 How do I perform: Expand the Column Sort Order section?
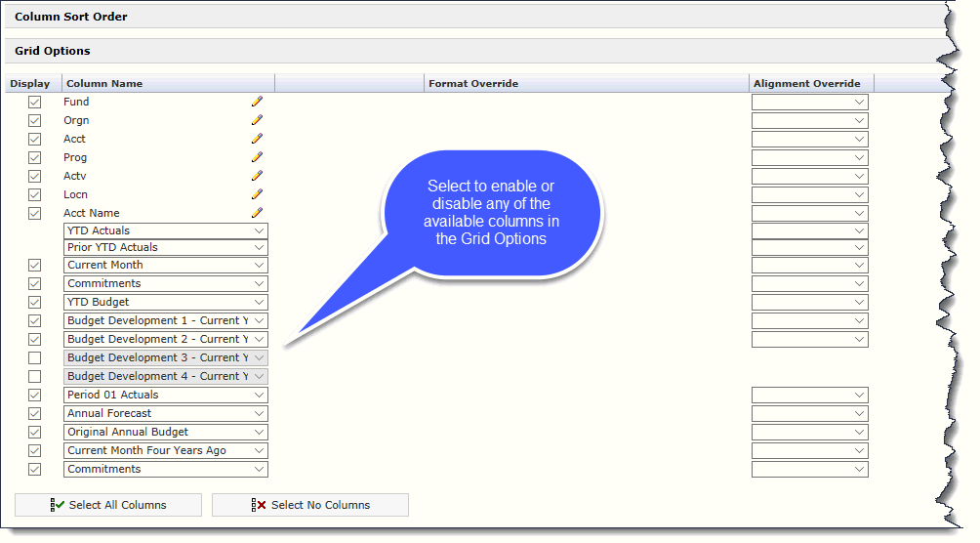pyautogui.click(x=71, y=17)
